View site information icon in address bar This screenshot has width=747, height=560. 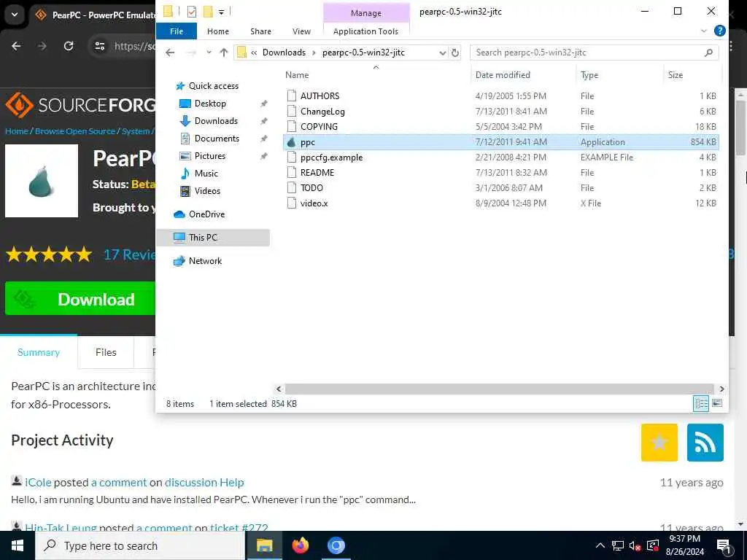click(x=99, y=46)
